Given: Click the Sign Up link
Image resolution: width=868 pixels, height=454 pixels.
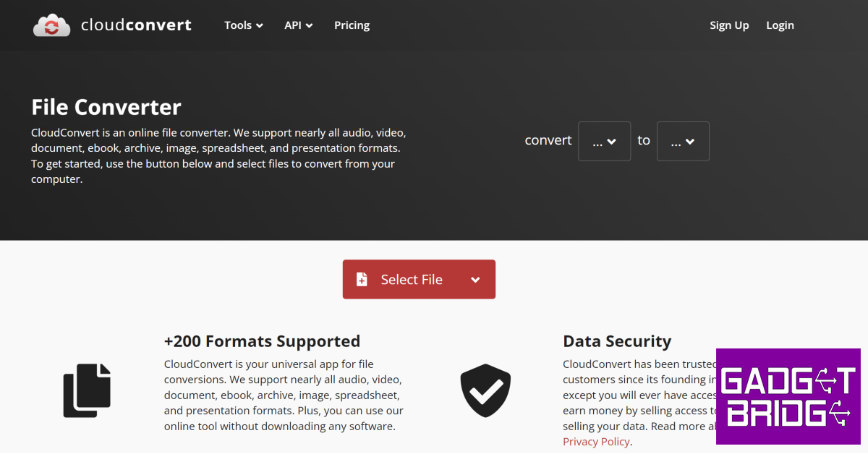Looking at the screenshot, I should pyautogui.click(x=729, y=25).
